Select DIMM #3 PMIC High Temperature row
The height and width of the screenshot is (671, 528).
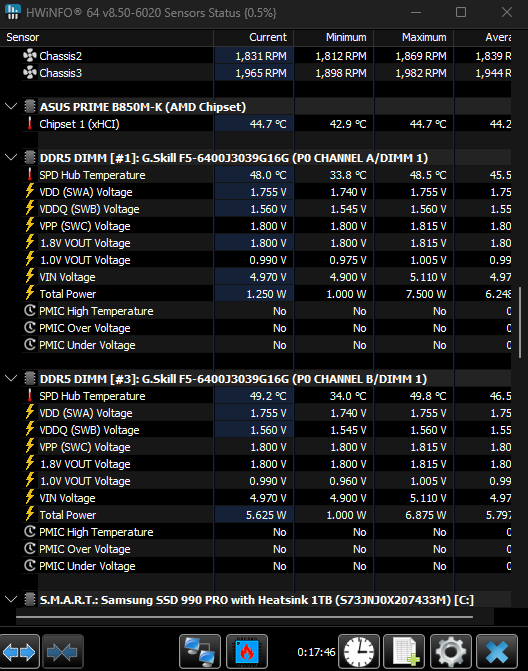(x=267, y=532)
